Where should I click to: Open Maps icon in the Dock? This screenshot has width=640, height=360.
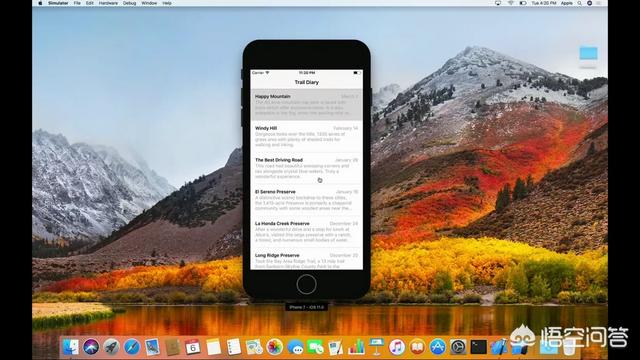(x=254, y=347)
